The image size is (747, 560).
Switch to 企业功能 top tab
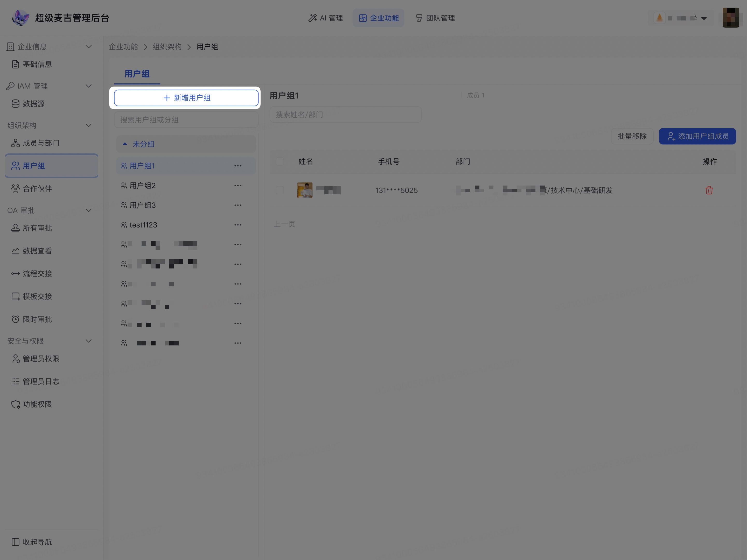379,18
